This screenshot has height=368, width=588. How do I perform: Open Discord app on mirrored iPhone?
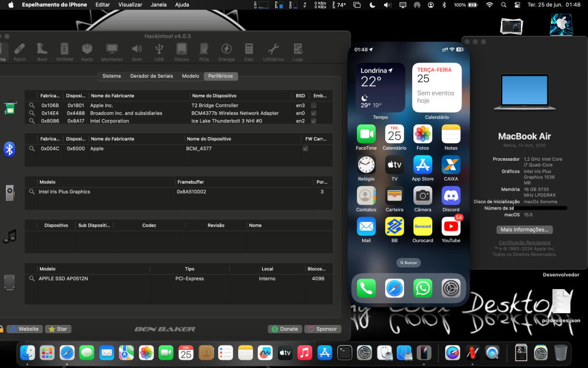[451, 195]
